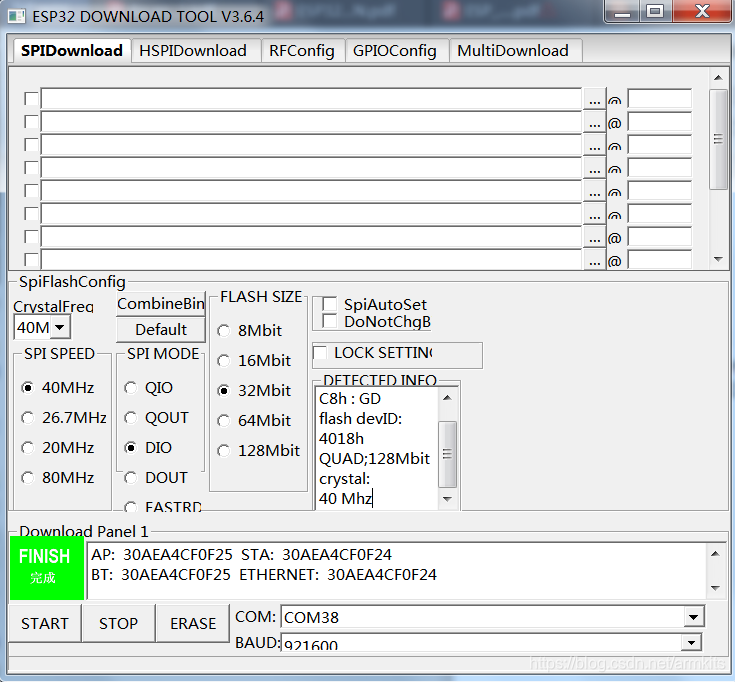The width and height of the screenshot is (735, 682).
Task: Check the seventh firmware file row checkbox
Action: (31, 237)
